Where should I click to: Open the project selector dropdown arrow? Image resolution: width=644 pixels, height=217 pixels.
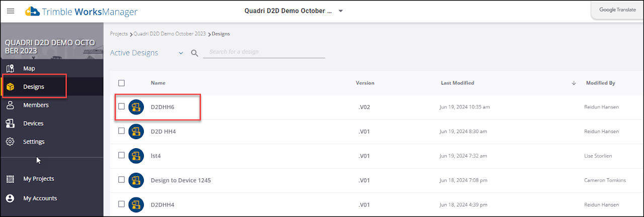tap(341, 11)
